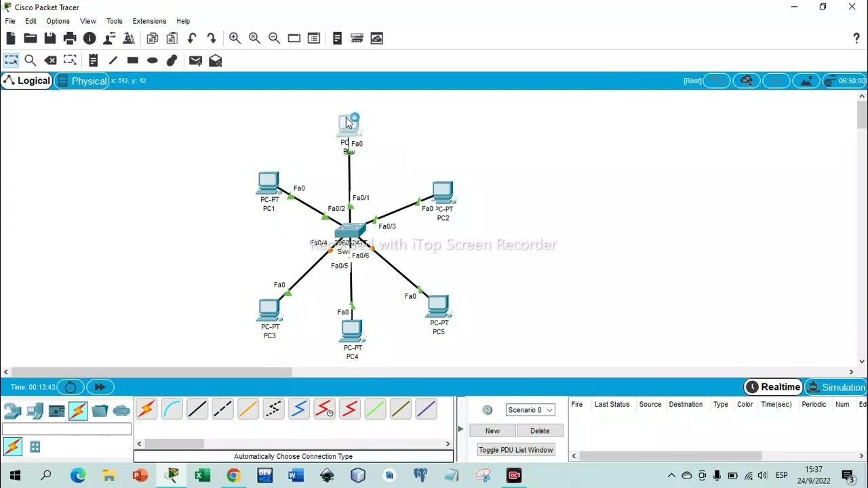
Task: Switch to Physical workspace tab
Action: tap(82, 81)
